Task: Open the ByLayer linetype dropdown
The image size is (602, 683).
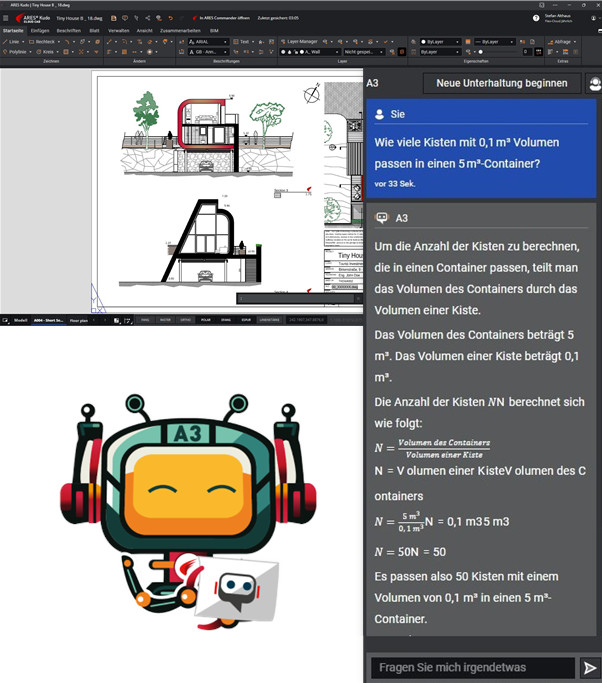Action: click(x=495, y=42)
